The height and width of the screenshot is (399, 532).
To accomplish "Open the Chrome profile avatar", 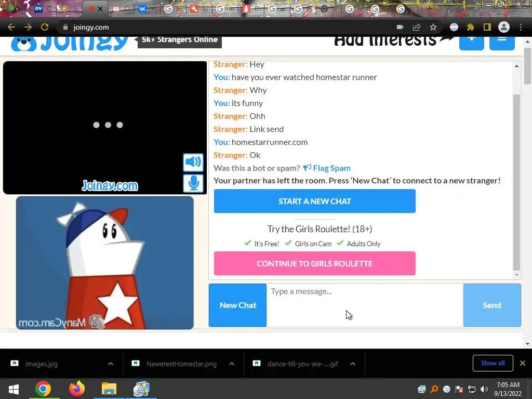I will [504, 27].
